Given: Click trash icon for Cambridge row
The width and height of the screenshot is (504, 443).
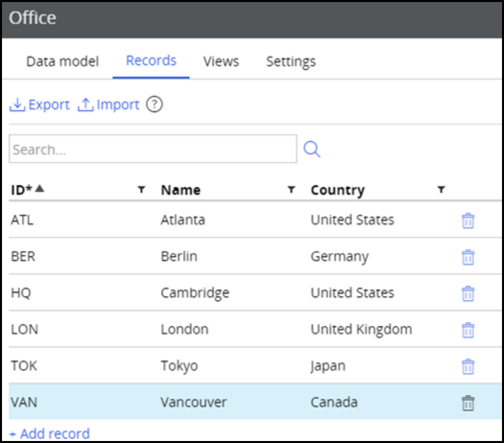Looking at the screenshot, I should 468,293.
